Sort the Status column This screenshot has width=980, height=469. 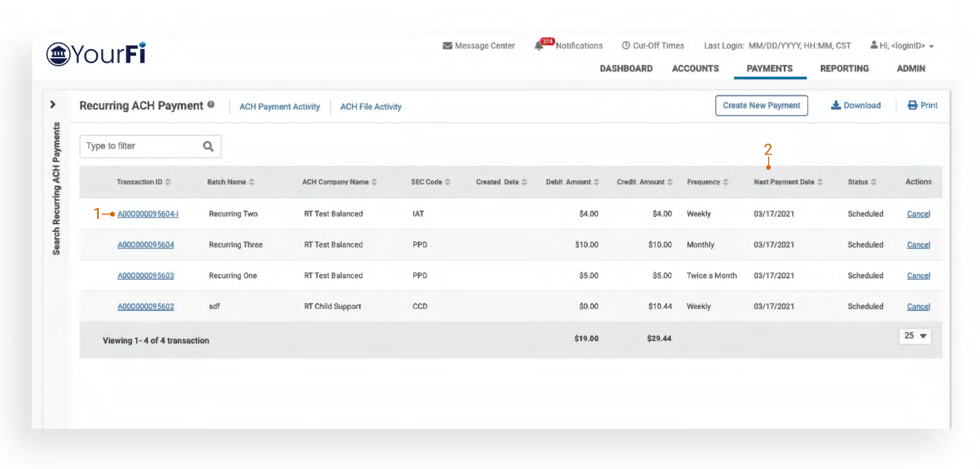(874, 182)
